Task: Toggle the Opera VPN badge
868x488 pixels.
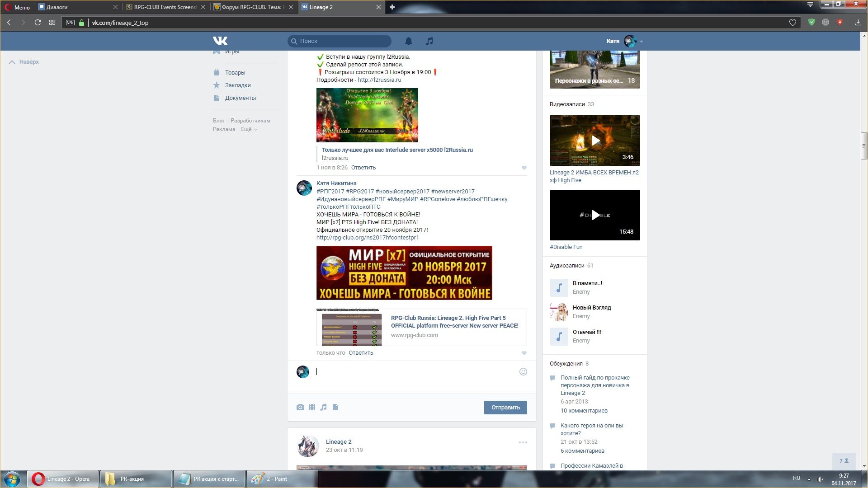Action: [x=70, y=23]
